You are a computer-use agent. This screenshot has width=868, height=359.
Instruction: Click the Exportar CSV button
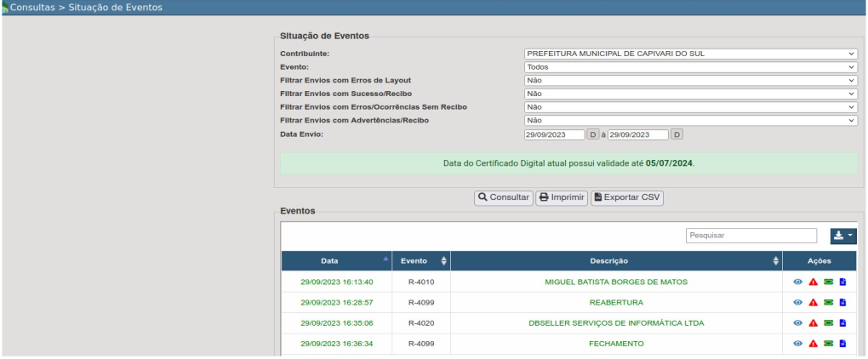pyautogui.click(x=627, y=197)
